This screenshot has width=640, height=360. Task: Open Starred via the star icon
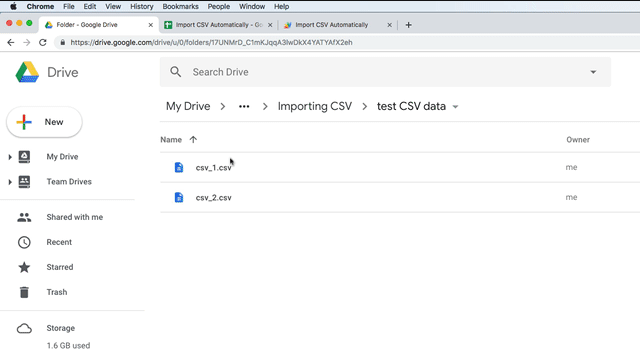click(24, 267)
